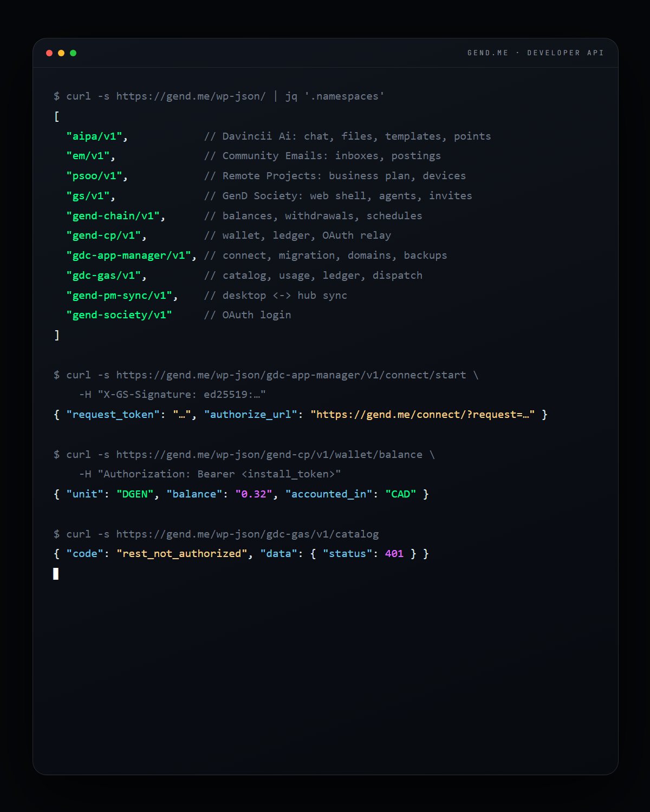The image size is (650, 812).
Task: Select the jq '.namespaces' curl command line
Action: [219, 96]
